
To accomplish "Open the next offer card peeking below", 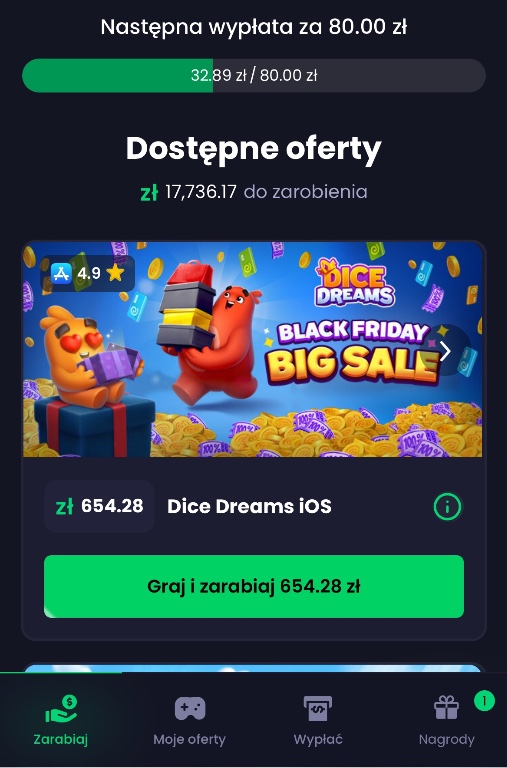I will [253, 668].
